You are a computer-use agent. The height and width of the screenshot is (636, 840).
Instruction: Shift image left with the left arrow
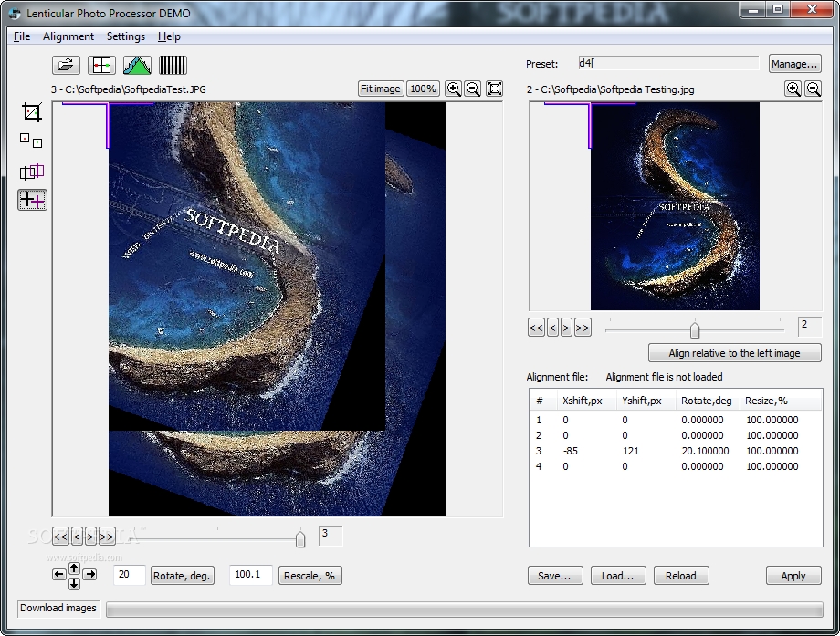59,575
